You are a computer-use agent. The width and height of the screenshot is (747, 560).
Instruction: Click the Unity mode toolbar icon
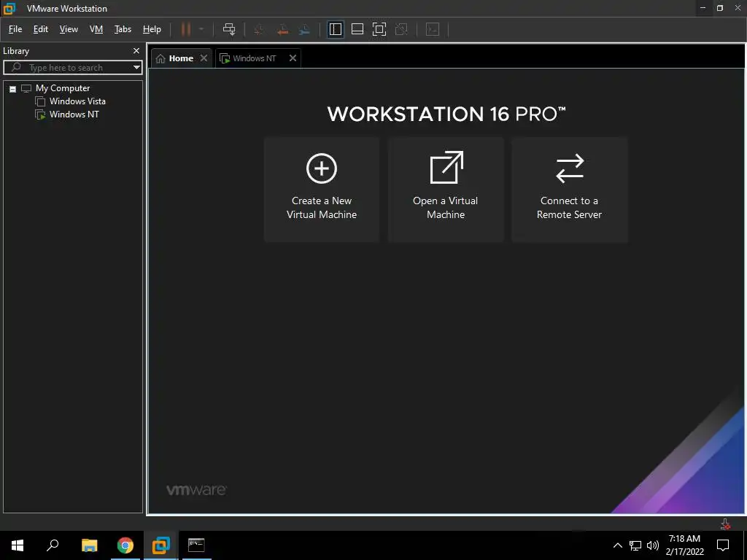[402, 29]
